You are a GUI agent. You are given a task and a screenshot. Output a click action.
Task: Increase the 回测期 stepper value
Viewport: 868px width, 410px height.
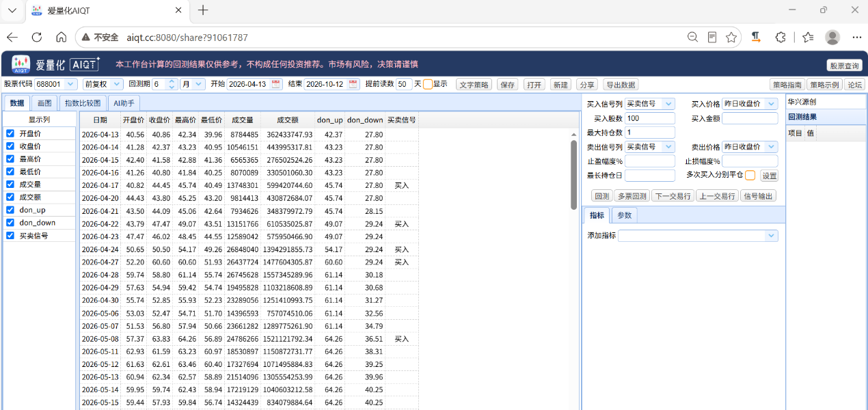(172, 81)
